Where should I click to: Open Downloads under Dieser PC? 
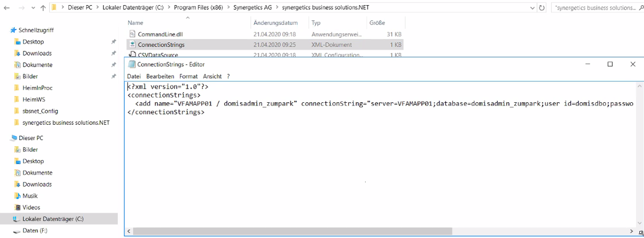point(37,185)
